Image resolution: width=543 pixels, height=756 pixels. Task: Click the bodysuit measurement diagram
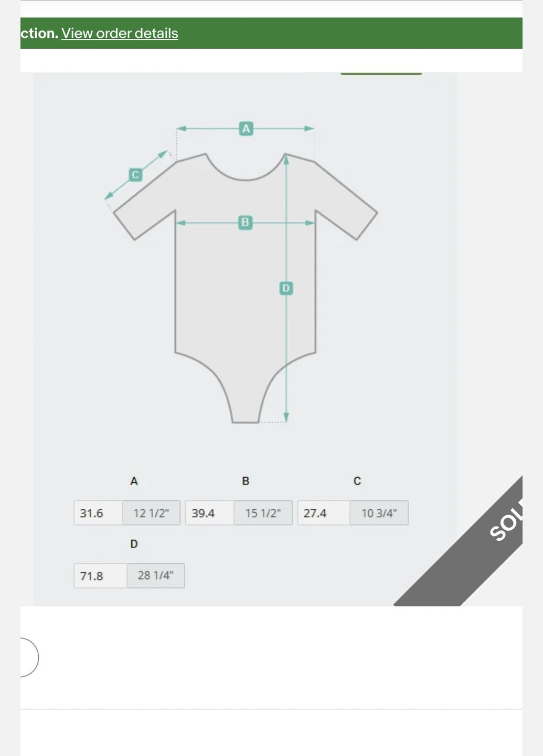click(246, 273)
